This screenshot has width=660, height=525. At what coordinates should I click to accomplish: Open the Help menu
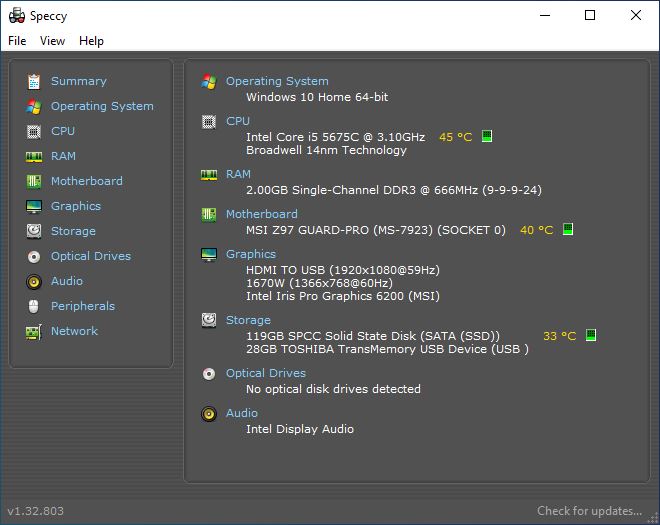[x=91, y=41]
